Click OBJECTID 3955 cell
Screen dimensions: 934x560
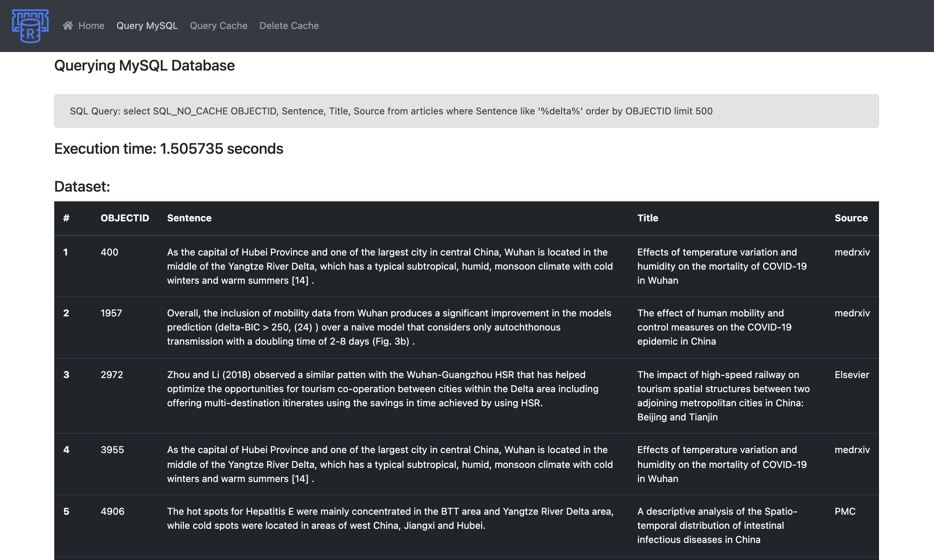pos(112,450)
